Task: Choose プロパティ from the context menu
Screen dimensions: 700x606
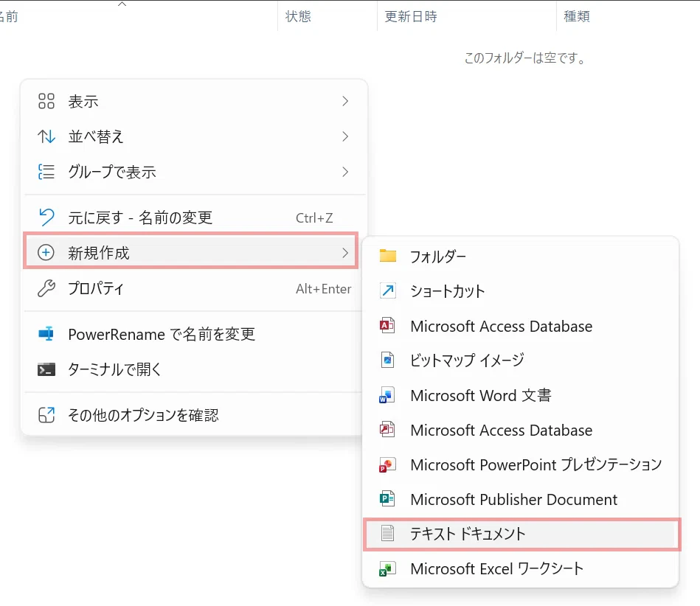Action: [x=194, y=288]
